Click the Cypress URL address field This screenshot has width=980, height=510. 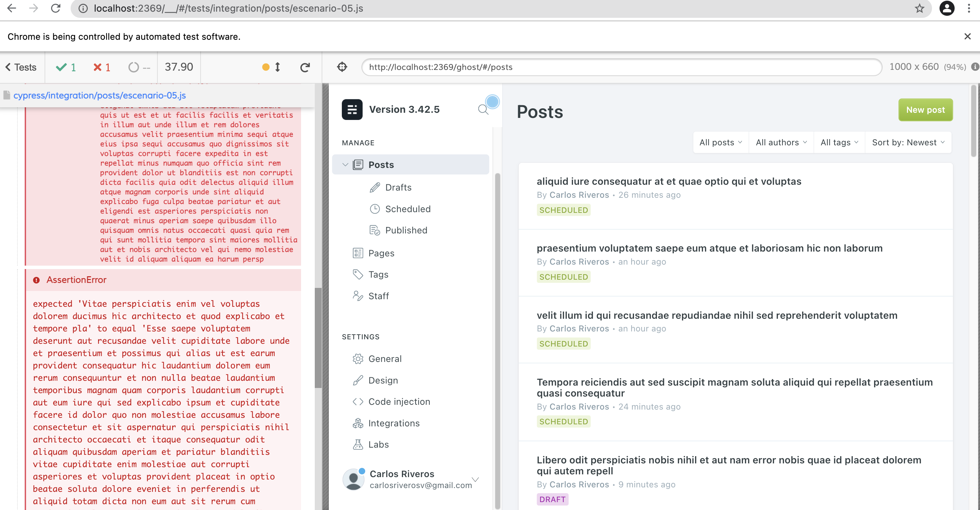tap(621, 67)
